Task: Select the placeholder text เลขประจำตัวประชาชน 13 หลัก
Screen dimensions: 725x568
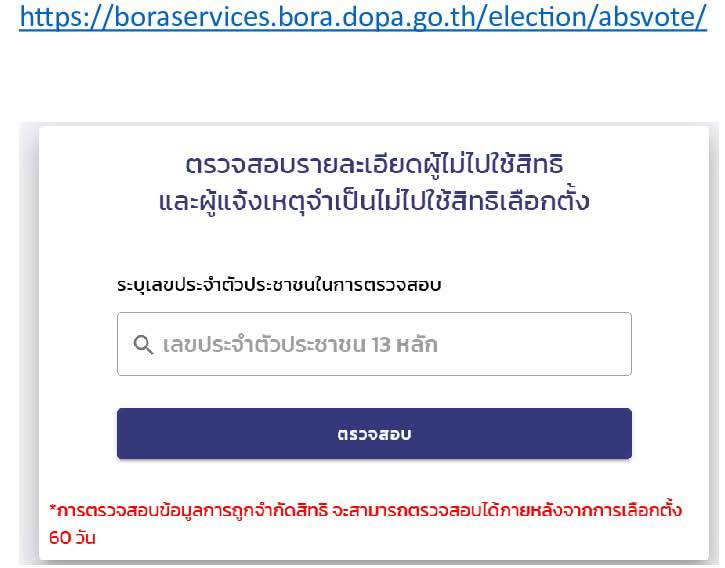Action: [300, 345]
